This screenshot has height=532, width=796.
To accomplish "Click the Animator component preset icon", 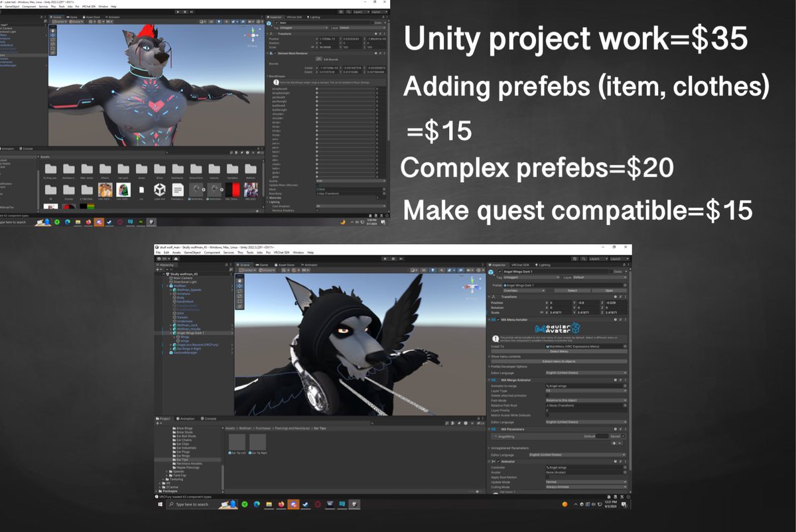I will (620, 462).
